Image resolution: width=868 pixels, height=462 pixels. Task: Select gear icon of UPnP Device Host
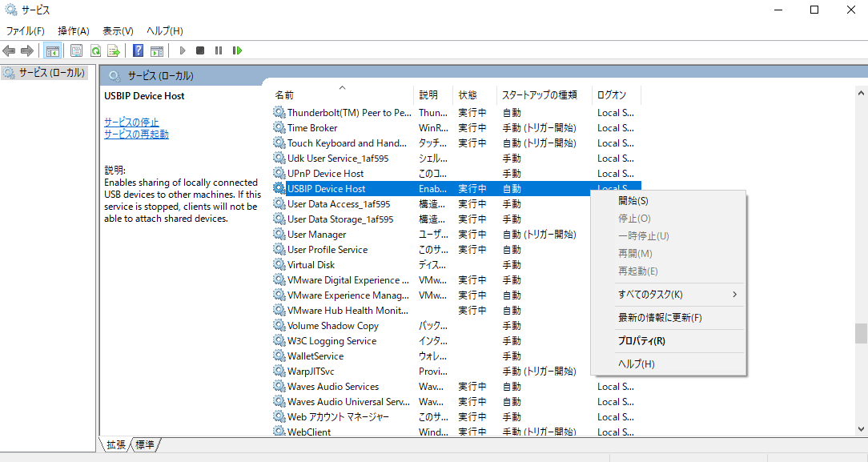coord(279,173)
